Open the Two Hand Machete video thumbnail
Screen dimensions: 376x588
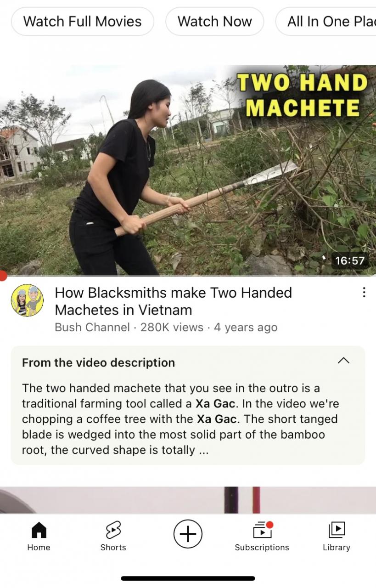pyautogui.click(x=188, y=170)
